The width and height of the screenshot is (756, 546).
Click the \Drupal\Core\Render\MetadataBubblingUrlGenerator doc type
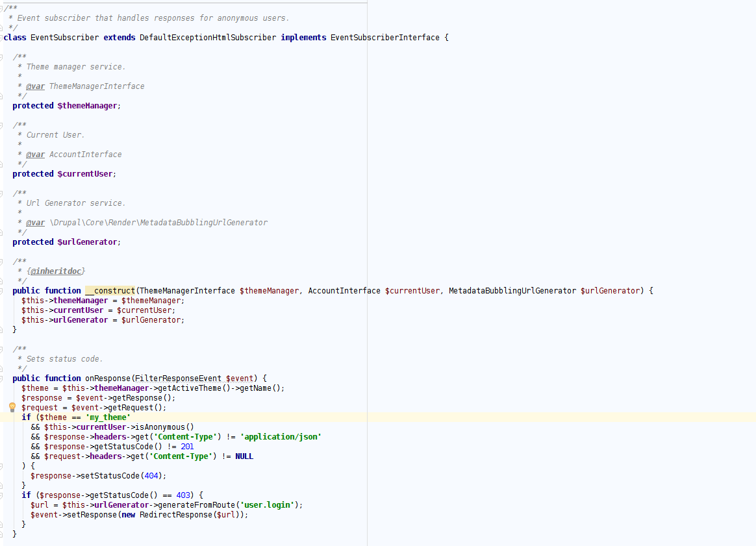click(x=158, y=223)
